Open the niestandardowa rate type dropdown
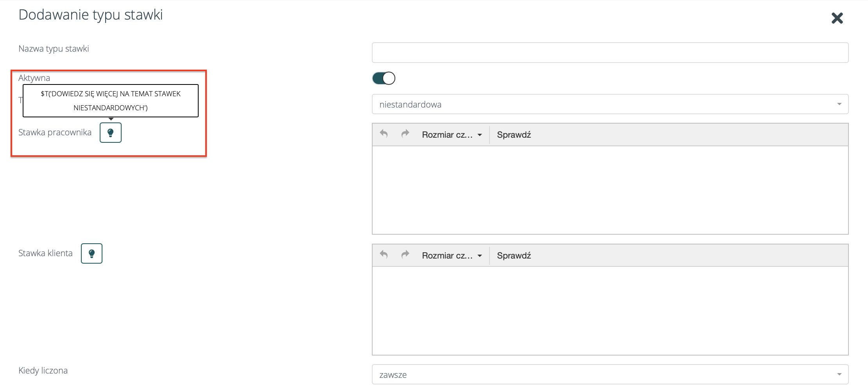Viewport: 868px width, 388px height. (610, 104)
